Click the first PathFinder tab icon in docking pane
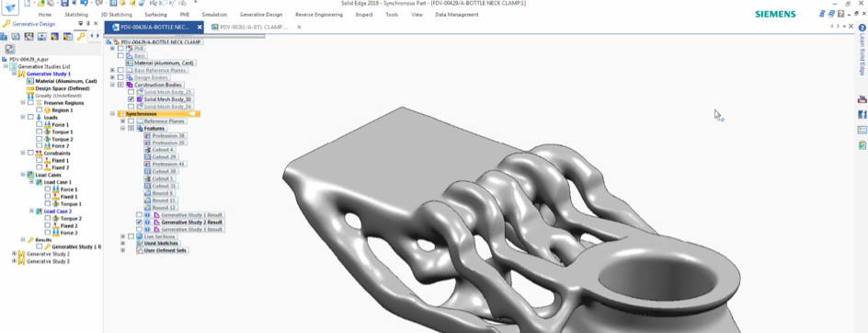The width and height of the screenshot is (868, 333). pyautogui.click(x=4, y=37)
